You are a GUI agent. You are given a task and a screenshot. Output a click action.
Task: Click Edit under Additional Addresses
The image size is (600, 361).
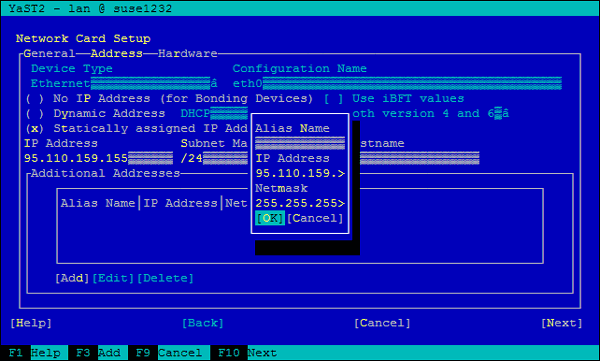point(113,278)
